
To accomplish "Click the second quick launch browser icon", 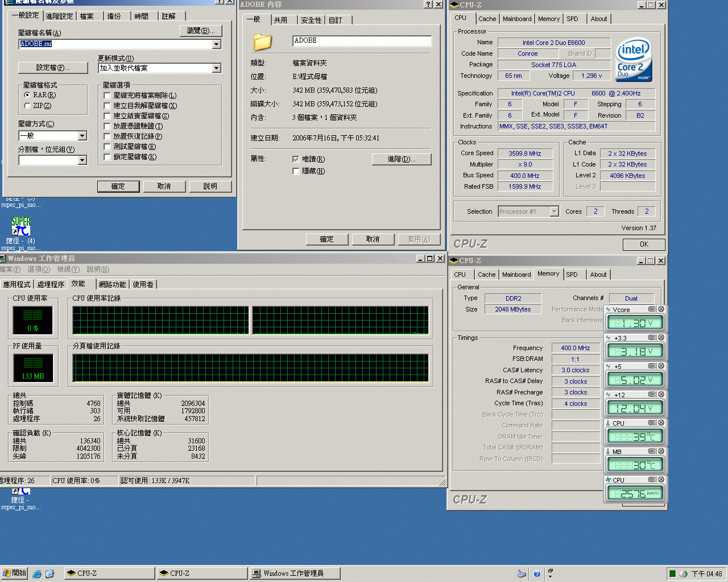I will (49, 574).
